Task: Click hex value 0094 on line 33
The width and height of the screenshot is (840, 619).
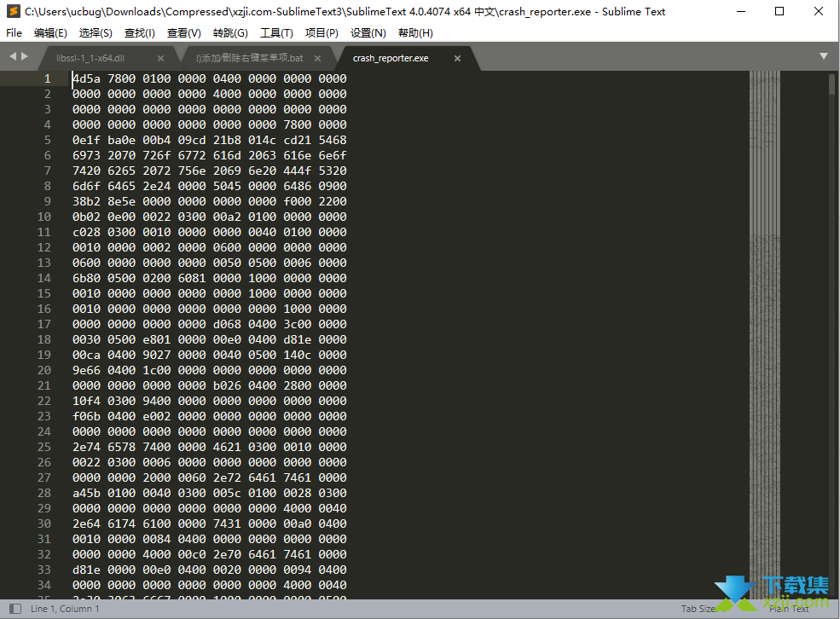Action: [298, 570]
